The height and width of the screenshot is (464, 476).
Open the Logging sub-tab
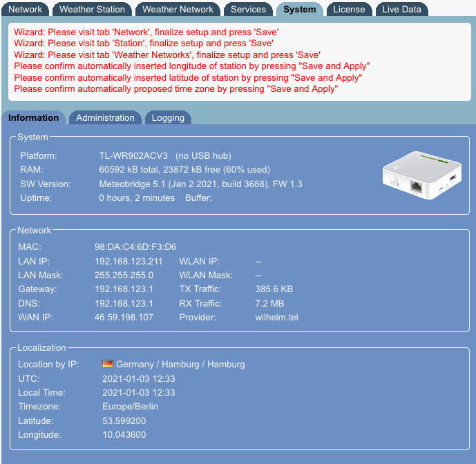(168, 118)
